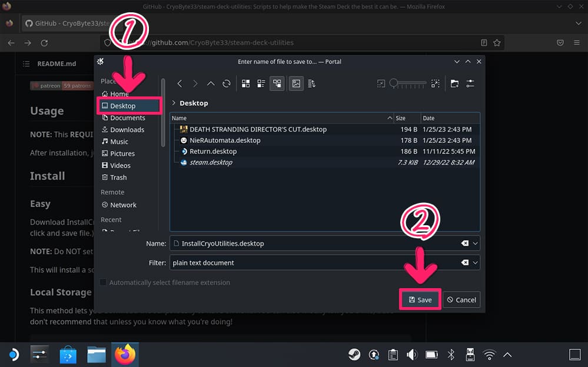Screen dimensions: 588x367
Task: Open file dialog options menu
Action: 470,84
